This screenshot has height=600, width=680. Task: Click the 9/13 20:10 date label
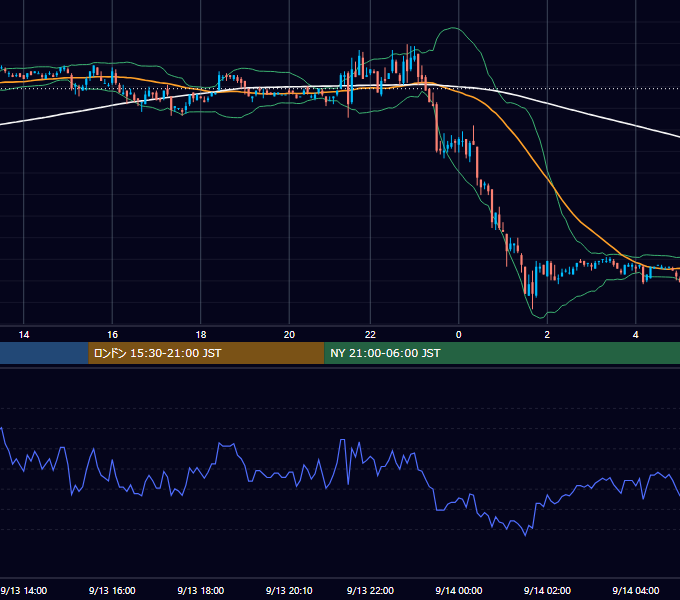pos(289,590)
